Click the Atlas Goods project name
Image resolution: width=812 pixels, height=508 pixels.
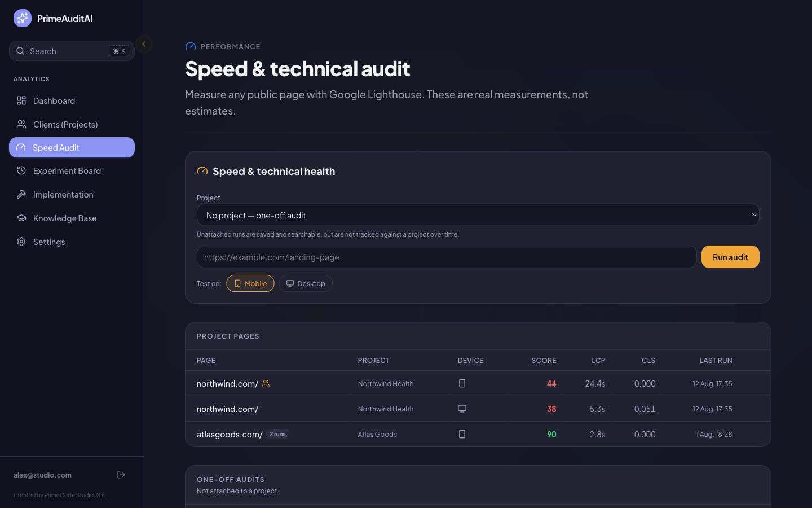point(377,434)
